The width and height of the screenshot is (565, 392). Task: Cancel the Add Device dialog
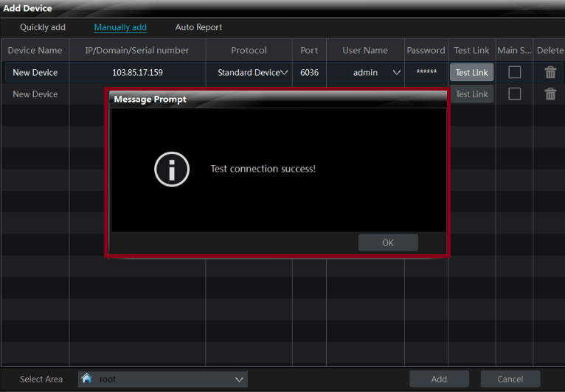(x=510, y=379)
